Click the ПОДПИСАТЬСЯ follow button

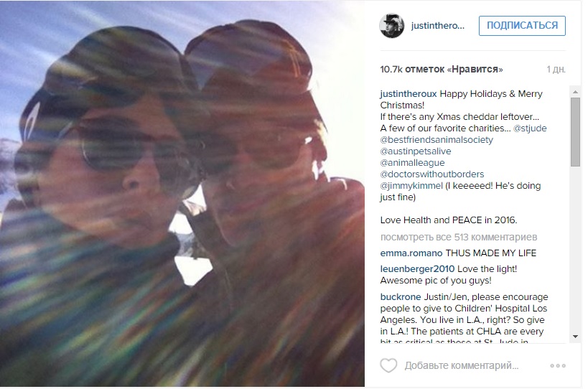click(522, 26)
